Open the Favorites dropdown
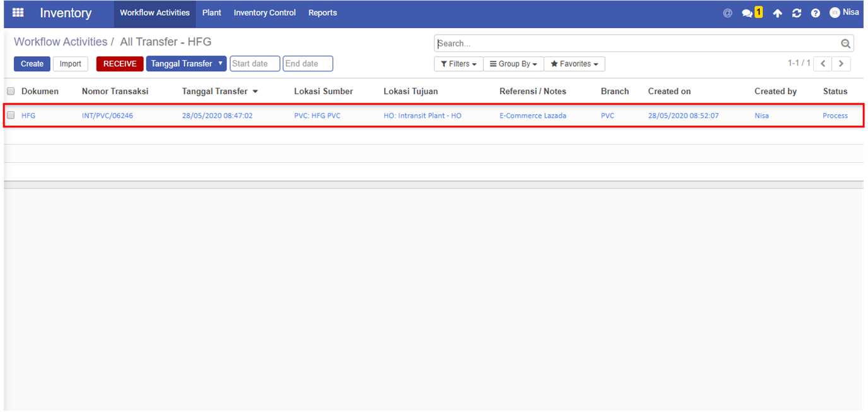Viewport: 868px width, 412px height. pos(575,64)
